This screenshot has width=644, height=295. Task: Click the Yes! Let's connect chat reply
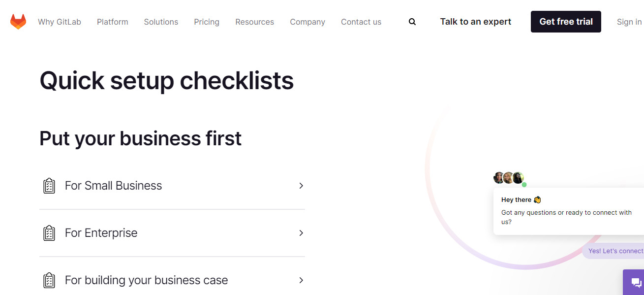(615, 251)
